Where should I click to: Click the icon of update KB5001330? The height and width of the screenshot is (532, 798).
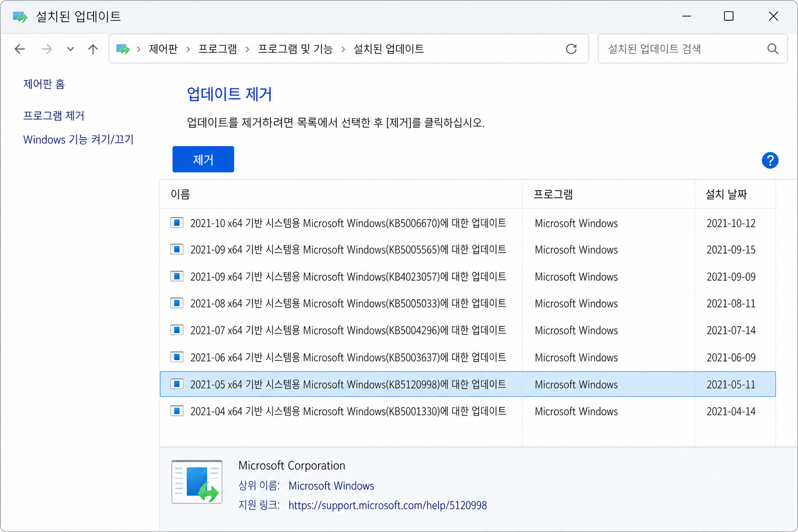[177, 411]
